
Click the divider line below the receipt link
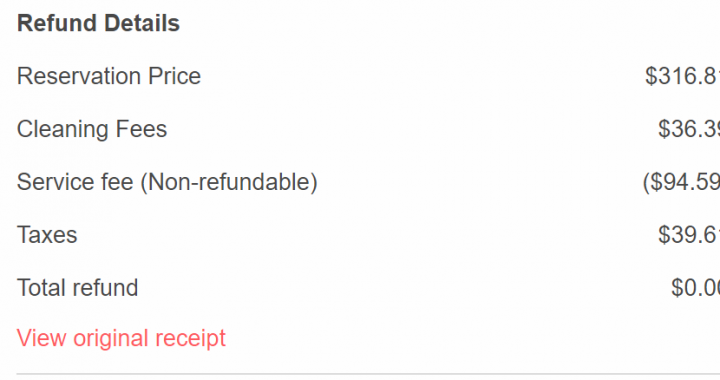click(368, 374)
